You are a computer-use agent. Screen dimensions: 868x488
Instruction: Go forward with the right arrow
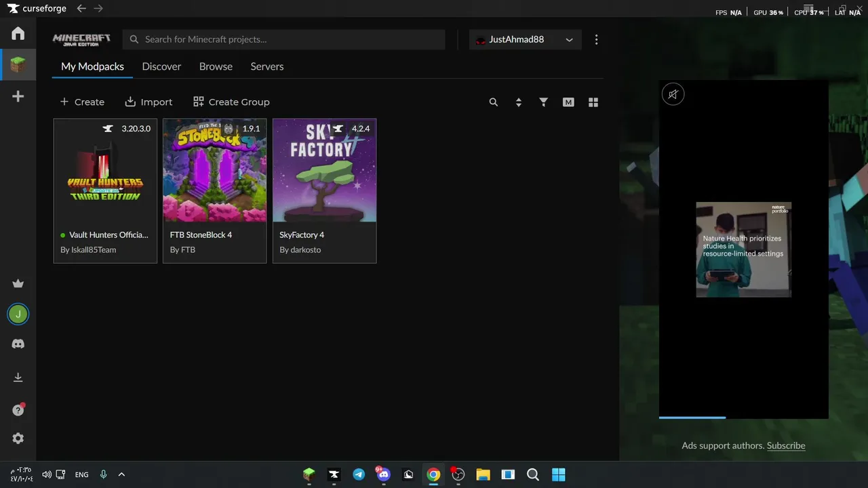[98, 9]
